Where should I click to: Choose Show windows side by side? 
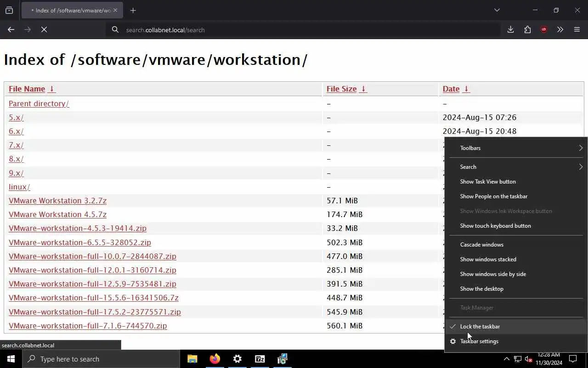coord(516,274)
